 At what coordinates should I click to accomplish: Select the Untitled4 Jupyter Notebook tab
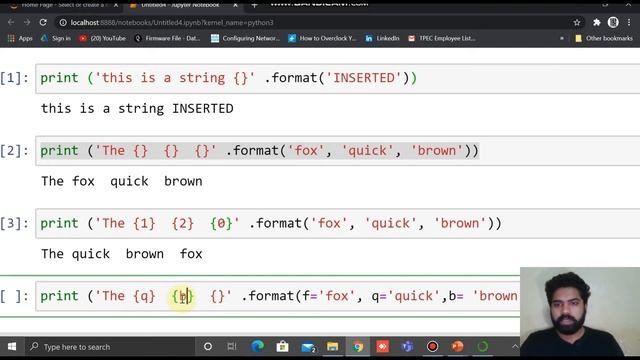point(180,5)
